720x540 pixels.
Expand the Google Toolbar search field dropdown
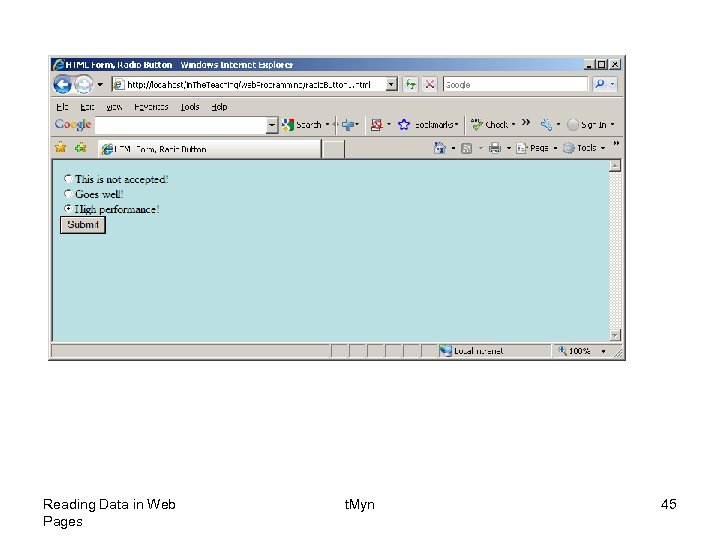272,125
